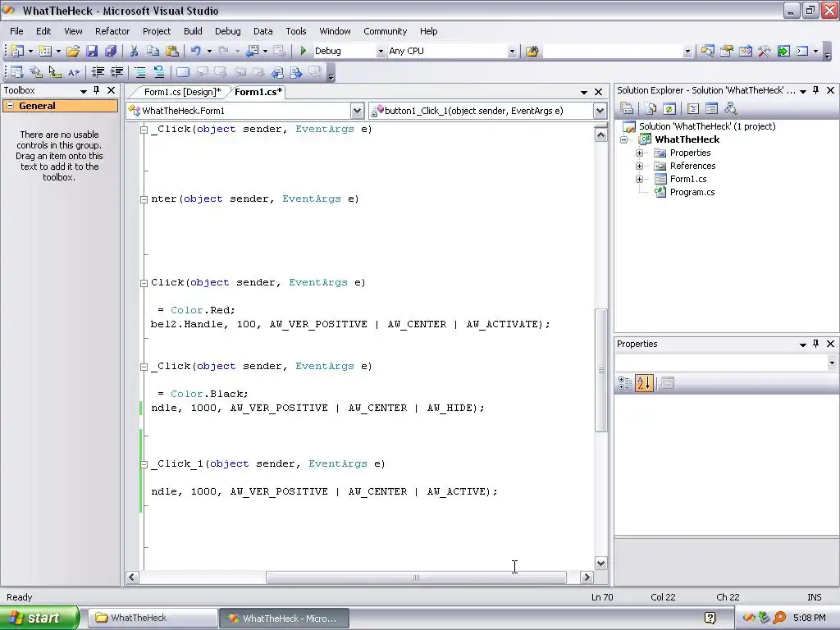Viewport: 840px width, 630px height.
Task: Collapse the WhatTheHeck project node
Action: [623, 139]
